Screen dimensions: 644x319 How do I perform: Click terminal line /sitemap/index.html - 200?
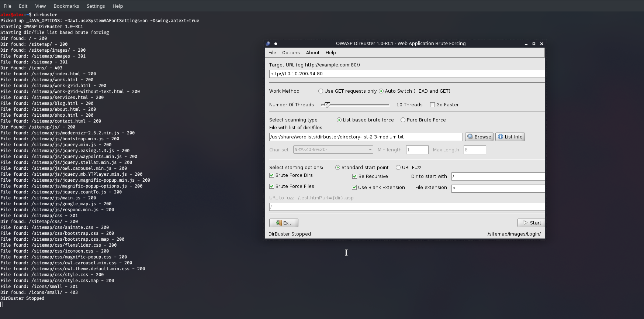(x=48, y=74)
